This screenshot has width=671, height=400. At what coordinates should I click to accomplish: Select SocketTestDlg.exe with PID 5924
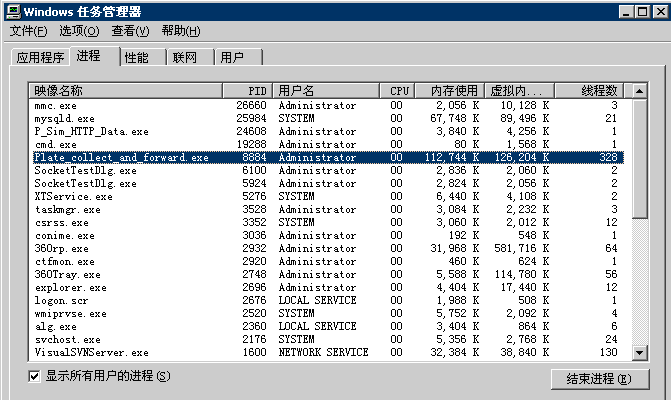click(x=328, y=183)
